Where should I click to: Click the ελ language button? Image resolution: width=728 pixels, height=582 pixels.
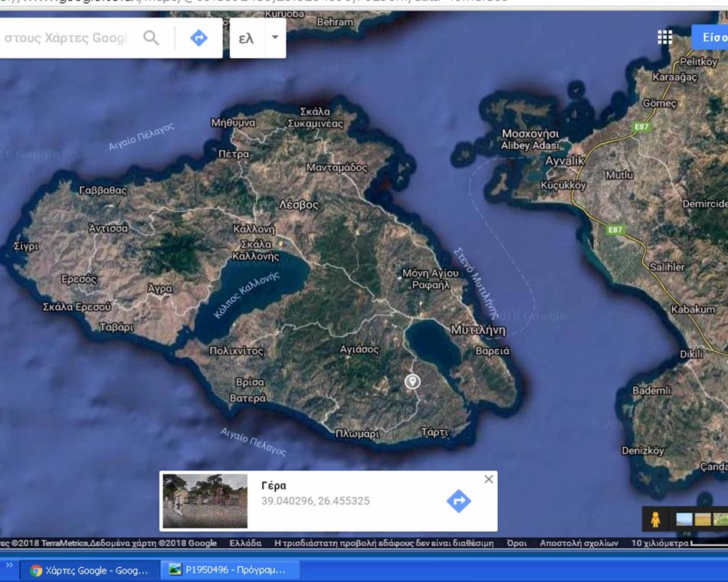coord(246,38)
